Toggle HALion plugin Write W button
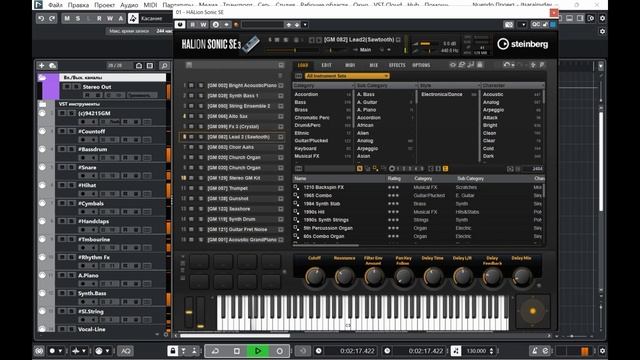Screen dimensions: 640x360 (203, 24)
